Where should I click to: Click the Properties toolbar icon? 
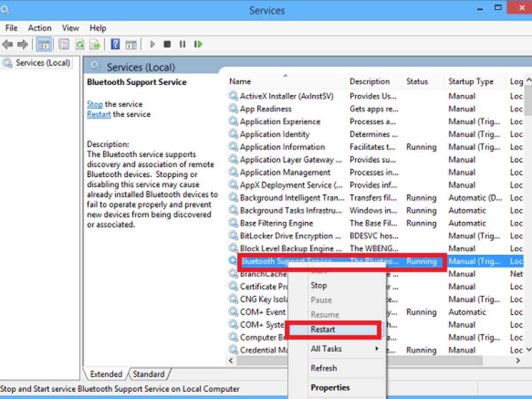tap(64, 44)
